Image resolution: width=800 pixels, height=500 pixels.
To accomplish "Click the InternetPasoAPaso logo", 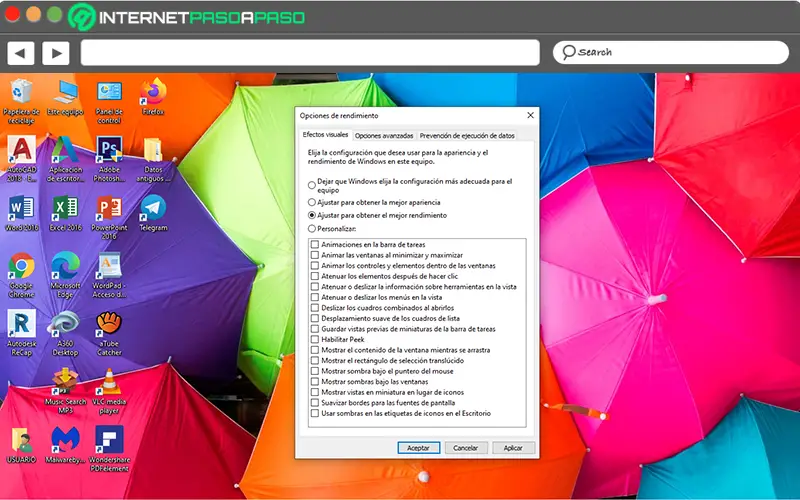I will pos(186,17).
